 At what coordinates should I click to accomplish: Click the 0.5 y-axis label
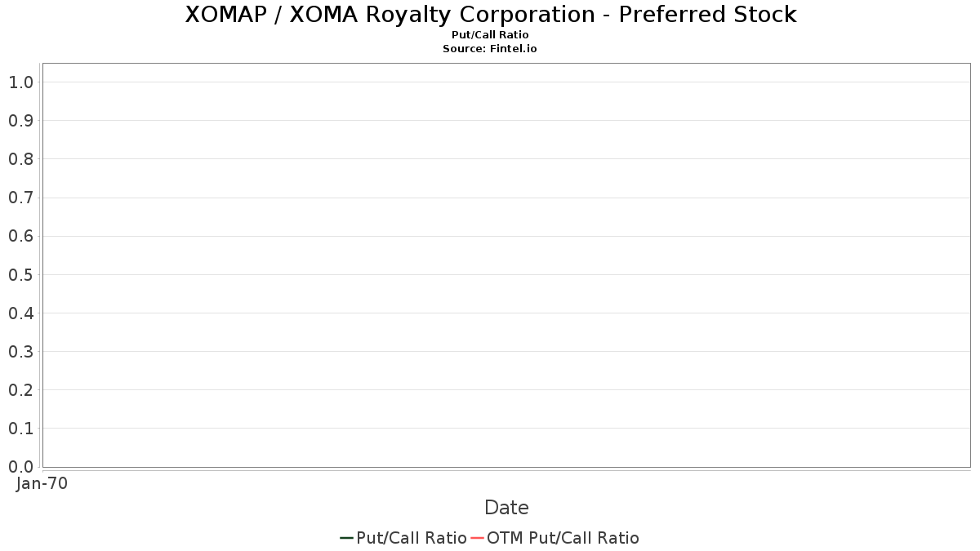20,275
